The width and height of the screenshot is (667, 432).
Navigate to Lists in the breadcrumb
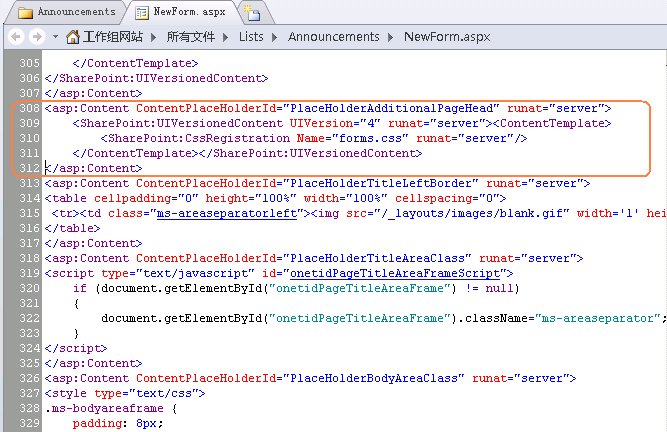[251, 37]
